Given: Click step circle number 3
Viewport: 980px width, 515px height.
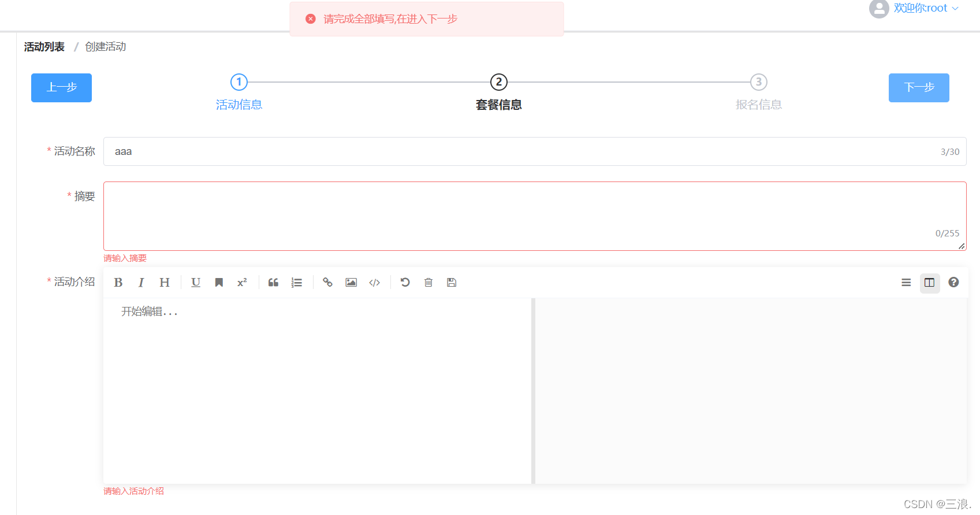Looking at the screenshot, I should tap(759, 82).
